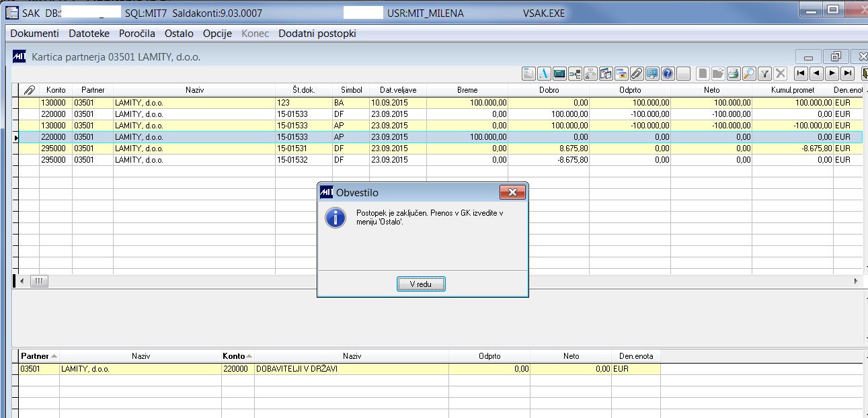The height and width of the screenshot is (418, 868).
Task: Click date 10.09.2015 cell
Action: point(398,103)
